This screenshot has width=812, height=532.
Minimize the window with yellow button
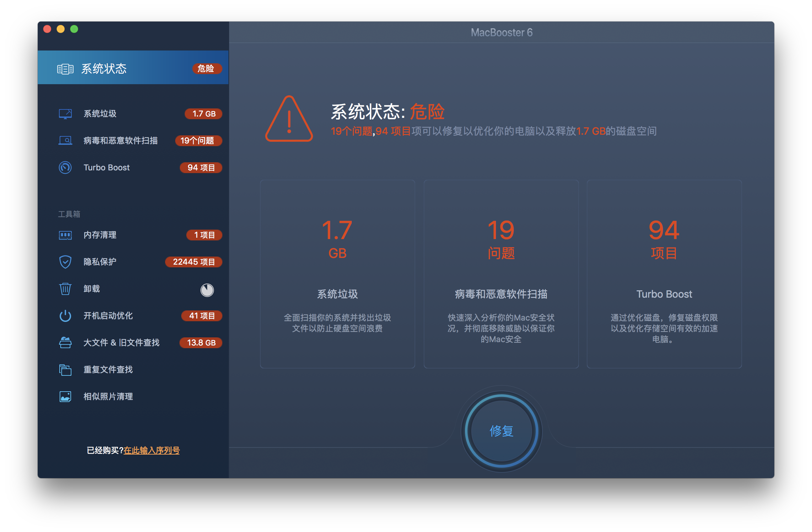[x=61, y=29]
